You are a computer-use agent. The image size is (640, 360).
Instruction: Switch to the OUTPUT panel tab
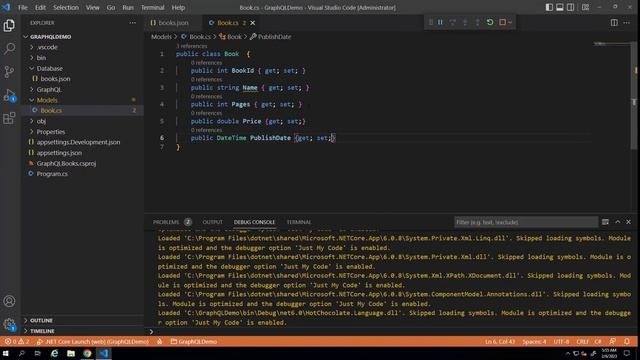click(213, 222)
